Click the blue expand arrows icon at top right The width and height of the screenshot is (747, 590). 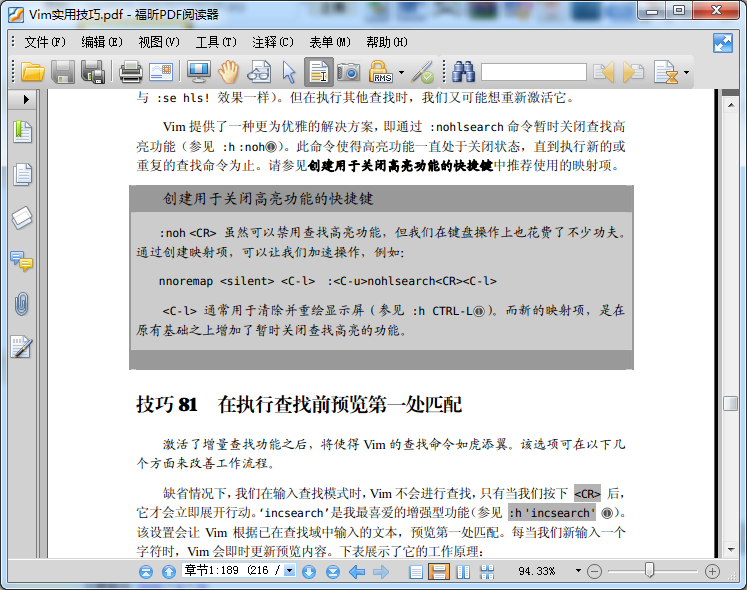723,43
